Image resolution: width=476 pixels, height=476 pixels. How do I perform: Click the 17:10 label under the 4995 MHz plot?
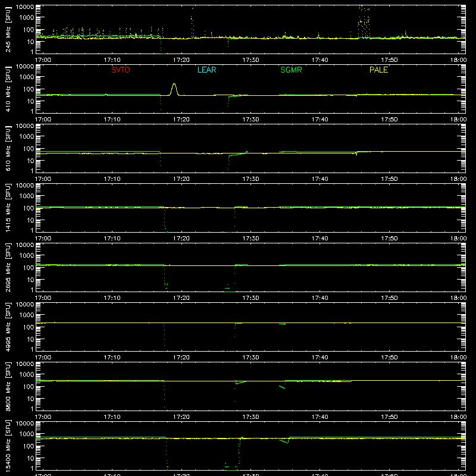112,358
